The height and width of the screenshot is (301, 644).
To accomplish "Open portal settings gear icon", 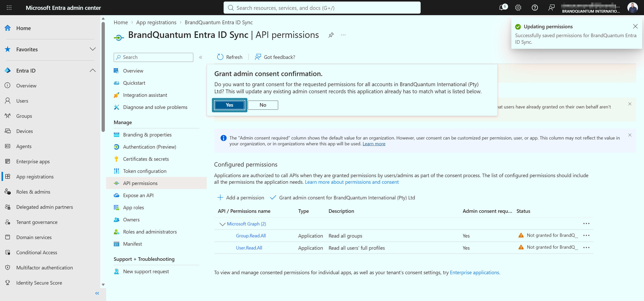I will point(518,8).
